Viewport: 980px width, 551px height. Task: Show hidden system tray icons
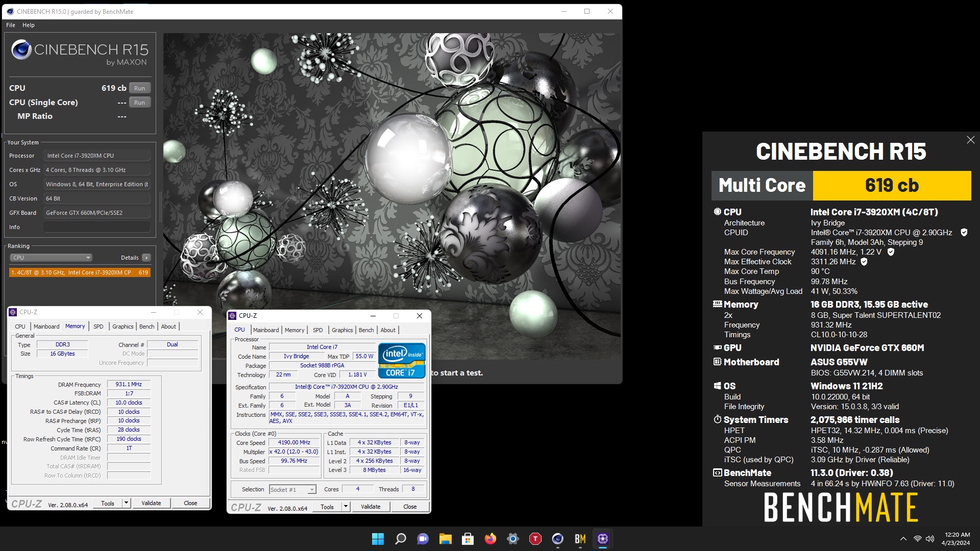[903, 539]
